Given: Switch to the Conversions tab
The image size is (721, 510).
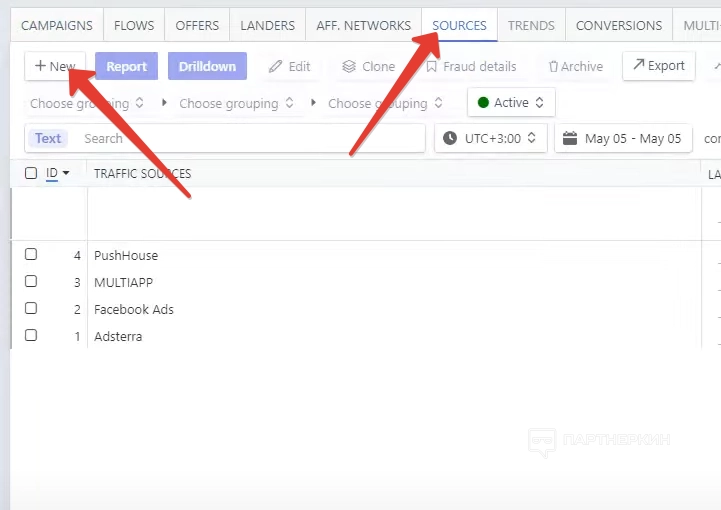Looking at the screenshot, I should (x=619, y=26).
